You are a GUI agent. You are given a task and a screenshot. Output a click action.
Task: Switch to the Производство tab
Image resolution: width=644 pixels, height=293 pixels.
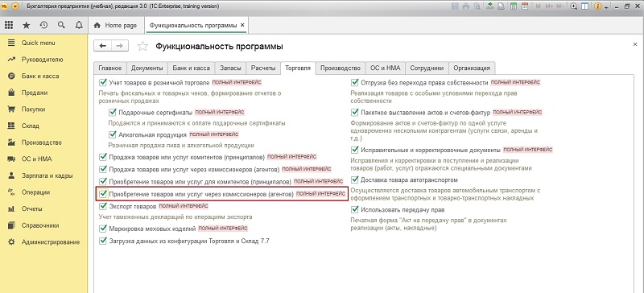tap(341, 68)
